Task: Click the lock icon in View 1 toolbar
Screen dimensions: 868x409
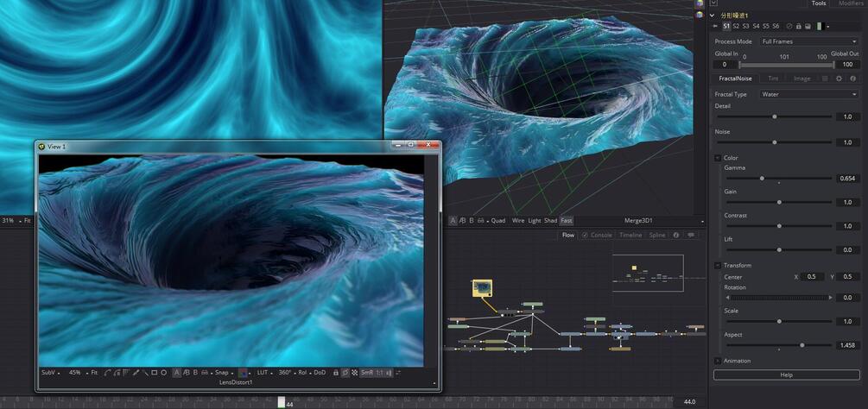Action: [336, 373]
